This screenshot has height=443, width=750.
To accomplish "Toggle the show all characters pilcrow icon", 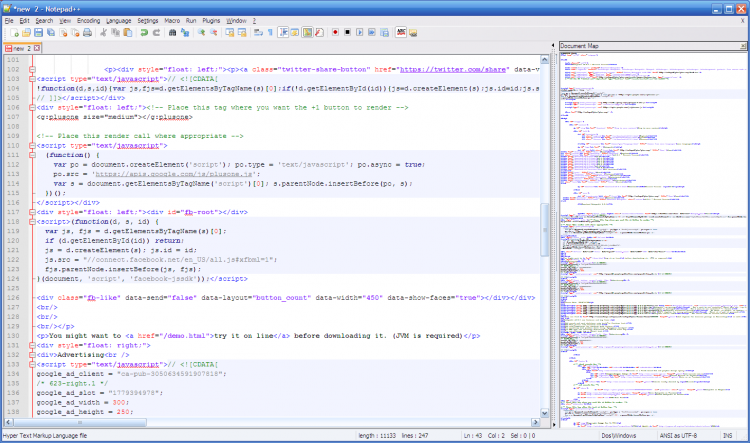I will pos(269,32).
